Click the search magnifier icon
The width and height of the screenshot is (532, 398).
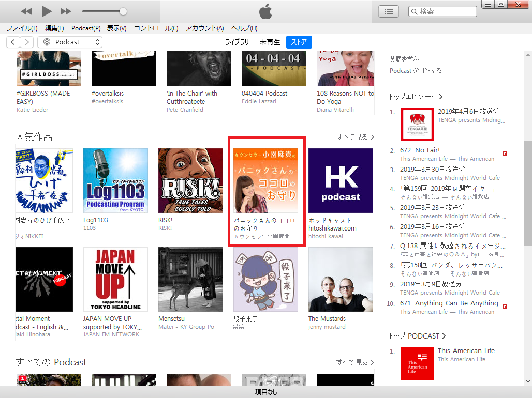(414, 11)
